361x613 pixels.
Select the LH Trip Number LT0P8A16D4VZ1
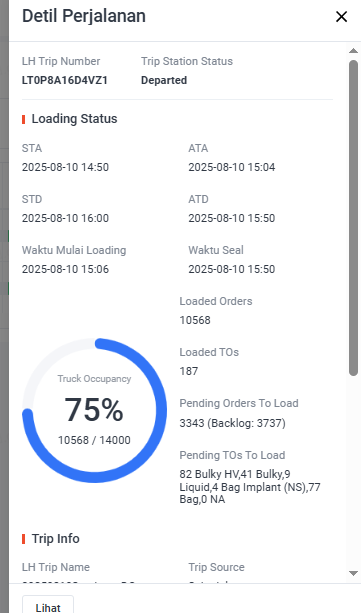coord(65,80)
